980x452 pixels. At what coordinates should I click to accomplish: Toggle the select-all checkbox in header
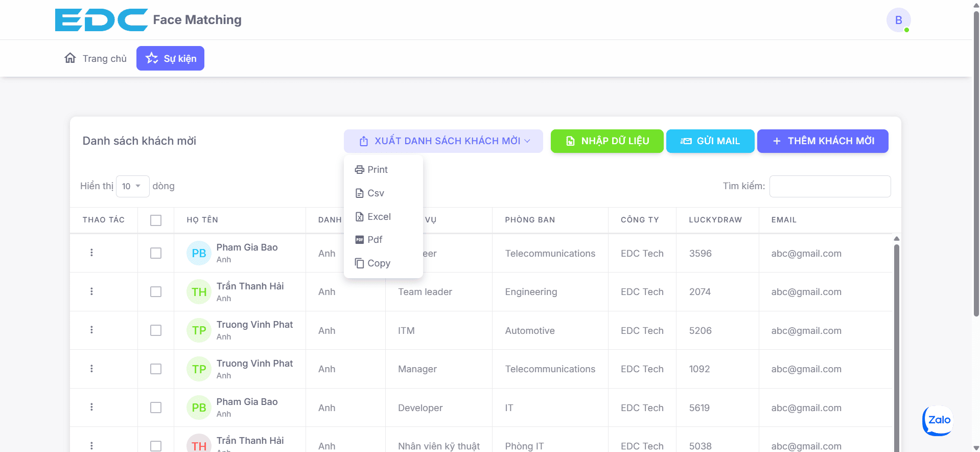(x=156, y=220)
